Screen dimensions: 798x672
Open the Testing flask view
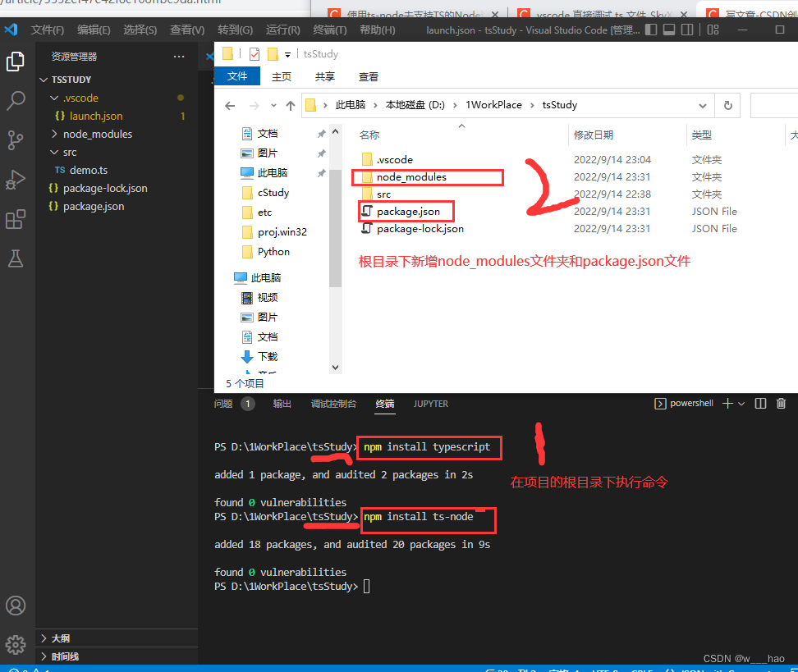[16, 258]
